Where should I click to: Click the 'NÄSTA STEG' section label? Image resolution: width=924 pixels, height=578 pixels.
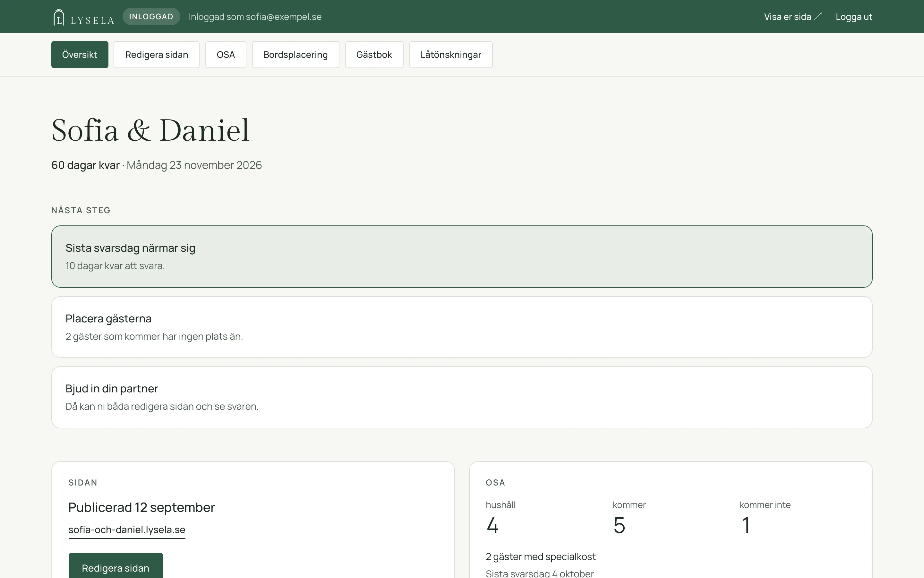pos(81,210)
